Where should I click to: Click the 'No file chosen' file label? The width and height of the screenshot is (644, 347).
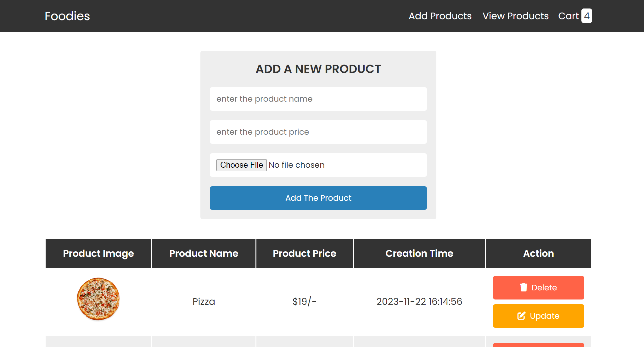coord(296,165)
